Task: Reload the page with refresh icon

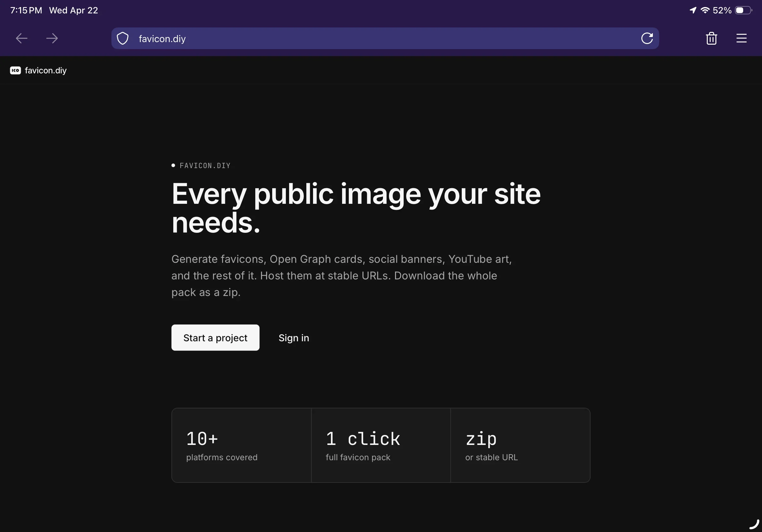Action: click(647, 39)
